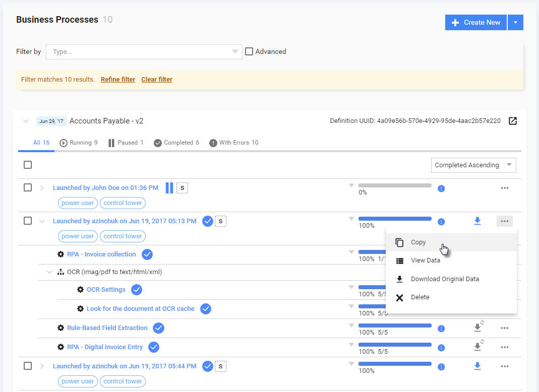Screen dimensions: 539x392
Task: Close the three-dot menu on 05:13 PM row
Action: (x=505, y=221)
